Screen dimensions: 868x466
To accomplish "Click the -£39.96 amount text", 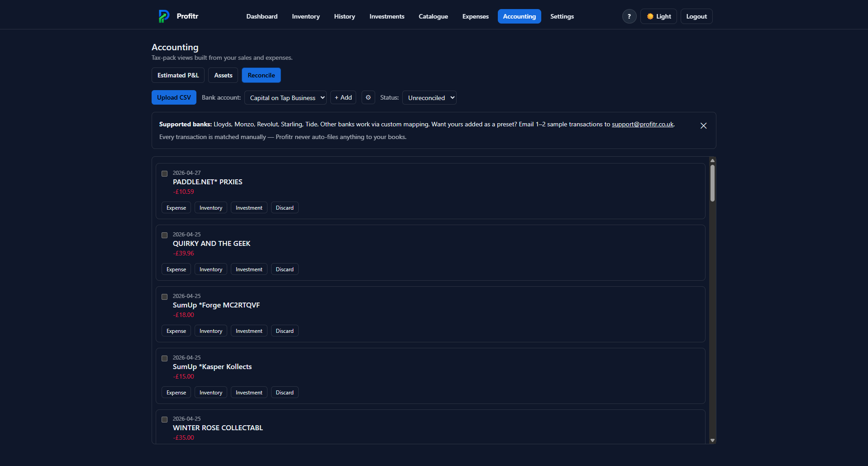I will [183, 253].
